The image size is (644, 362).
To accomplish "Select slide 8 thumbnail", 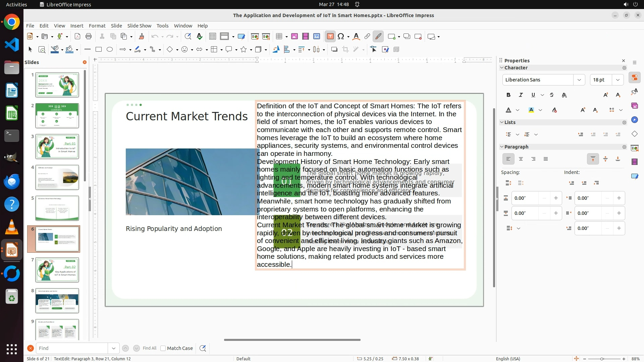I will (x=57, y=301).
